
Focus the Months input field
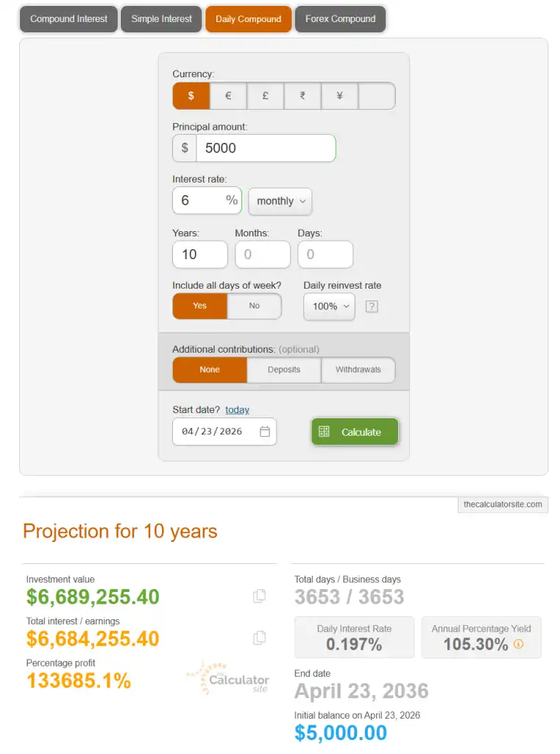(x=263, y=254)
